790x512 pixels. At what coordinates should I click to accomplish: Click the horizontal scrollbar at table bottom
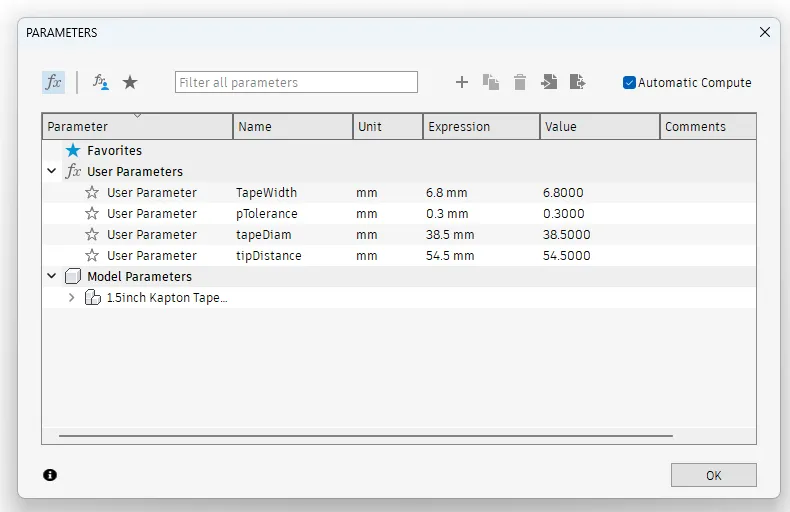366,435
